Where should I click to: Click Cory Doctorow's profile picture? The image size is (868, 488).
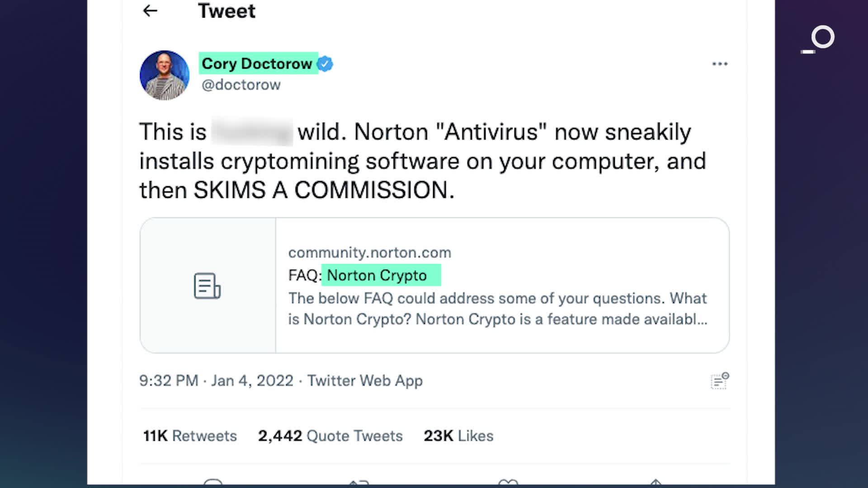pos(164,75)
